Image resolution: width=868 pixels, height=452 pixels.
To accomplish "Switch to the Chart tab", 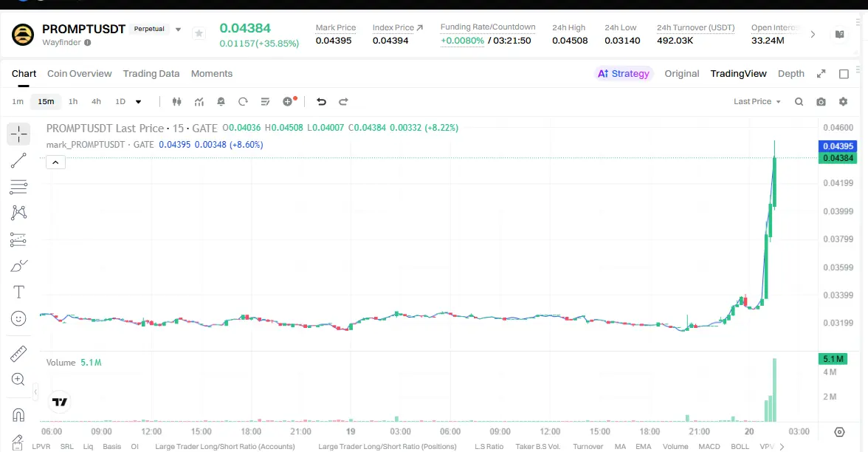I will pyautogui.click(x=24, y=74).
